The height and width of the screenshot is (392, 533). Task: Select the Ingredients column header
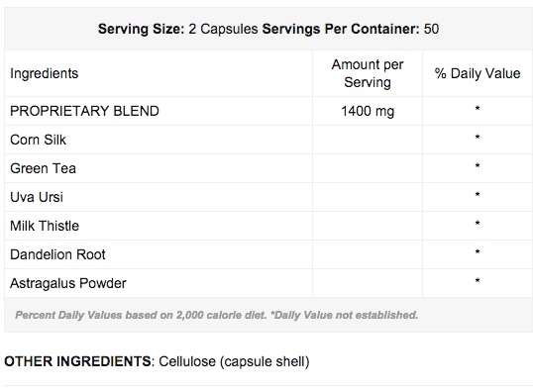coord(45,73)
